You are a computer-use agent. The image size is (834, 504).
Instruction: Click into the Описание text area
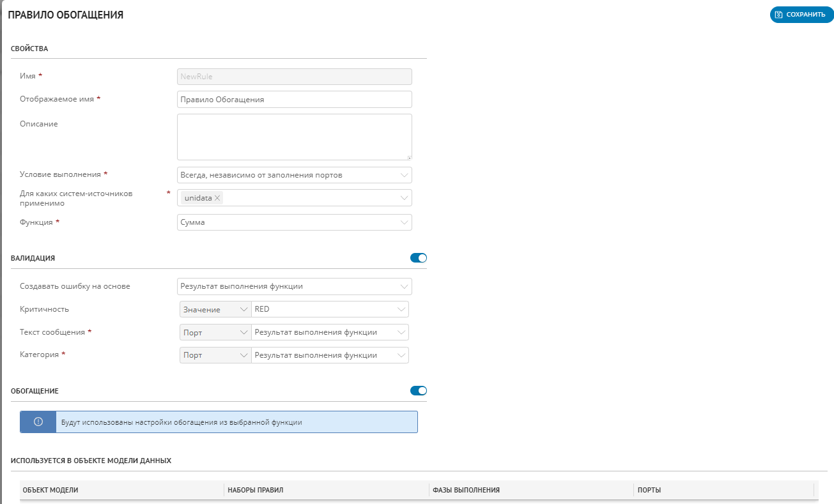[x=294, y=137]
